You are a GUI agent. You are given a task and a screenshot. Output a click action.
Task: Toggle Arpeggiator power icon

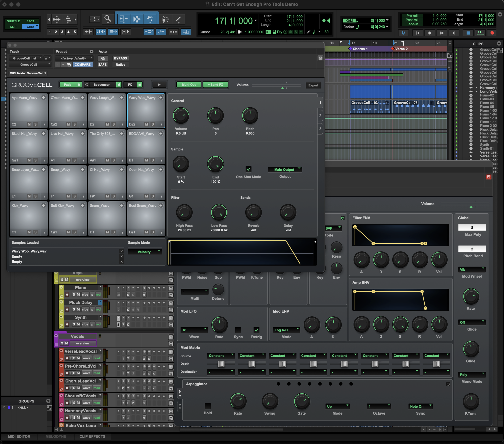coord(448,384)
